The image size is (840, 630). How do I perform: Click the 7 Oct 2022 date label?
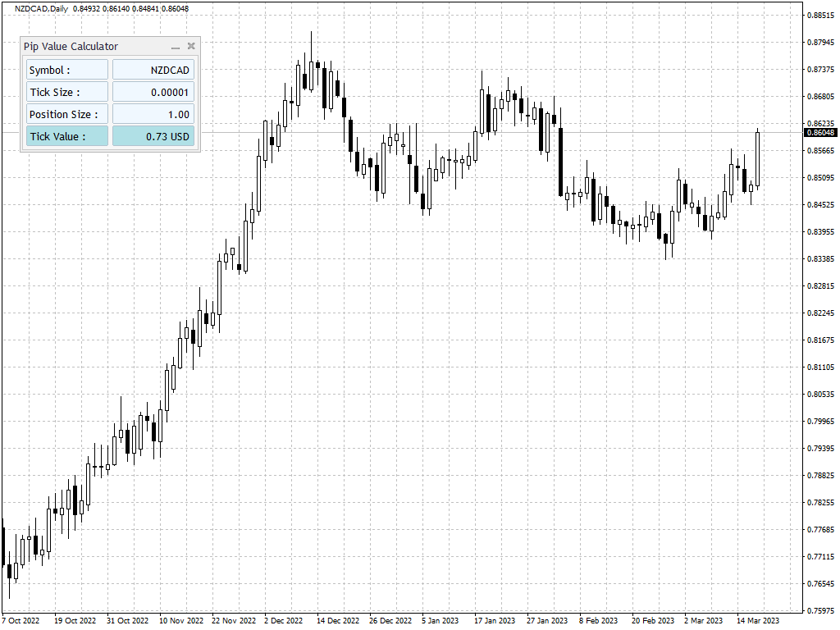tap(21, 620)
